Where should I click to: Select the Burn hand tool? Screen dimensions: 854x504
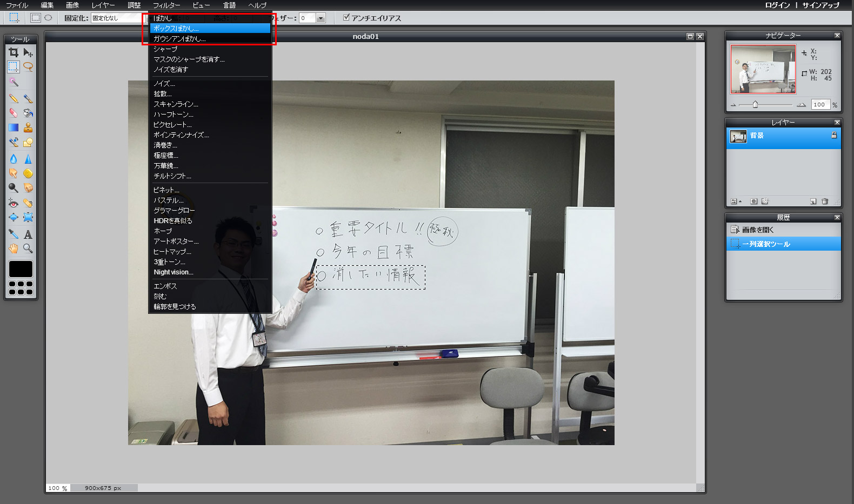pos(28,188)
